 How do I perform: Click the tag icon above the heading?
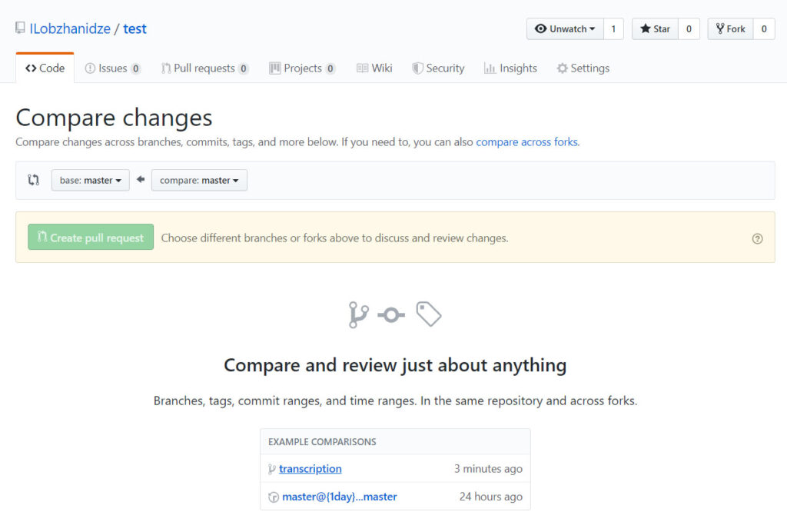429,314
